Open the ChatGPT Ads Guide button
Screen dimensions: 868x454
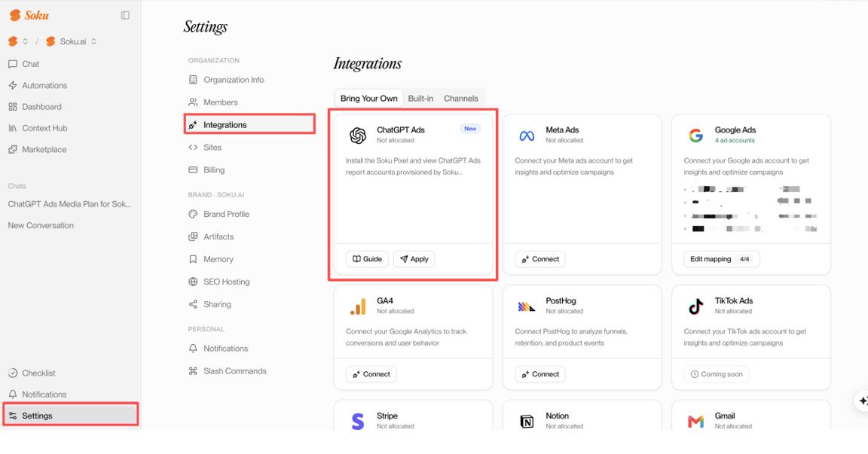coord(367,259)
